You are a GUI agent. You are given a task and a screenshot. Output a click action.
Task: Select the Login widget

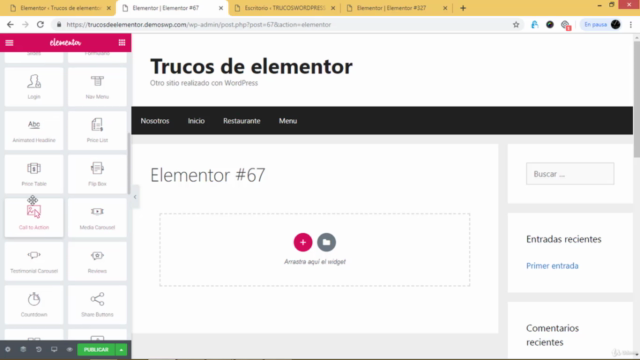(x=34, y=87)
